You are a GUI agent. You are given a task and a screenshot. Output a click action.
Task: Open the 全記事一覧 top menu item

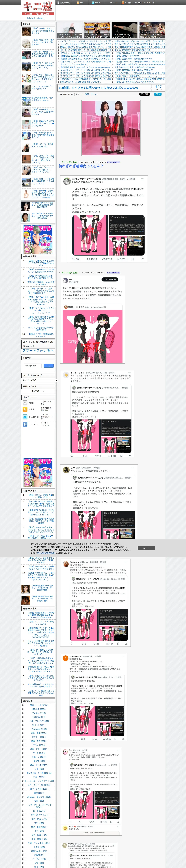click(63, 2)
